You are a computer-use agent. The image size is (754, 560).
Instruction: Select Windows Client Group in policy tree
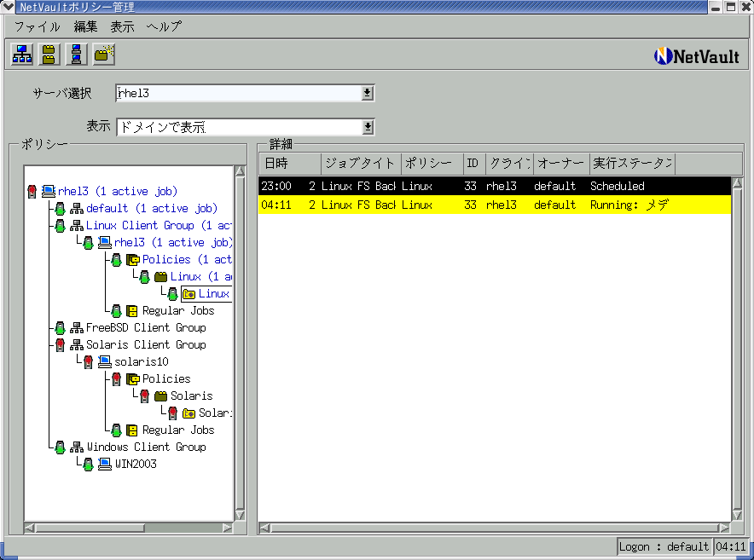point(146,447)
